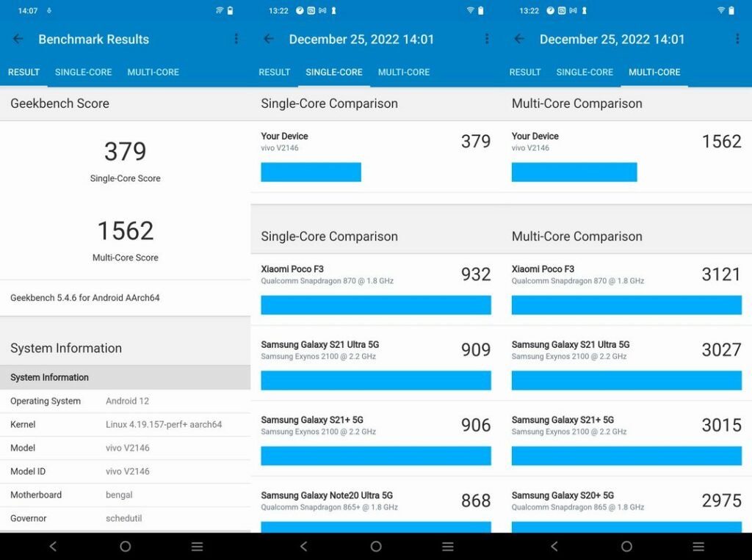Viewport: 752px width, 560px height.
Task: Tap back arrow on middle single-core screen
Action: pyautogui.click(x=269, y=39)
